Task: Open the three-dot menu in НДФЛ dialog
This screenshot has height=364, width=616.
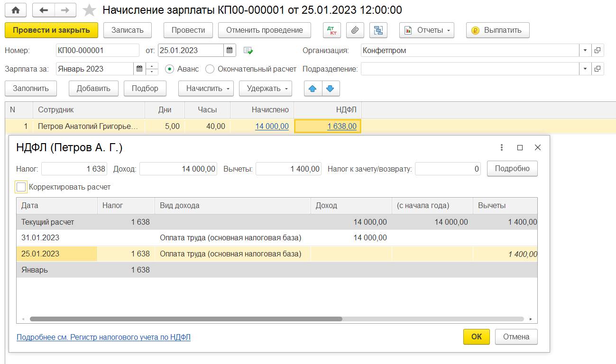Action: 502,148
